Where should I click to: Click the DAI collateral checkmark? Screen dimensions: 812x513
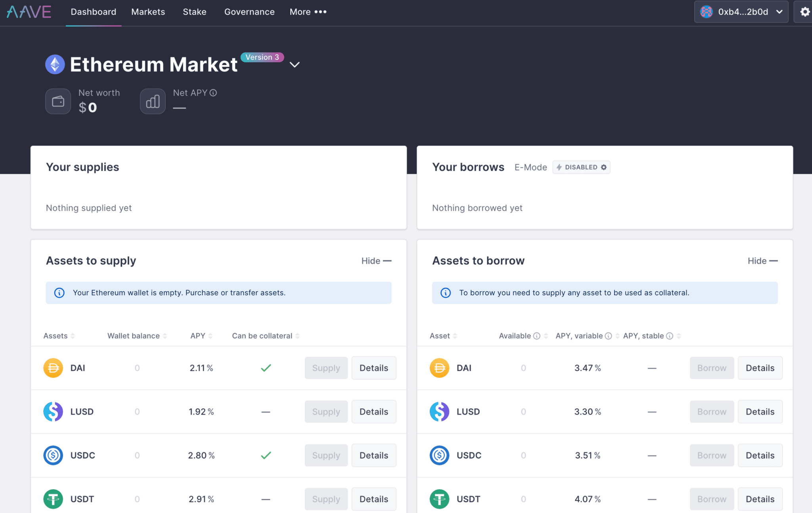click(266, 368)
